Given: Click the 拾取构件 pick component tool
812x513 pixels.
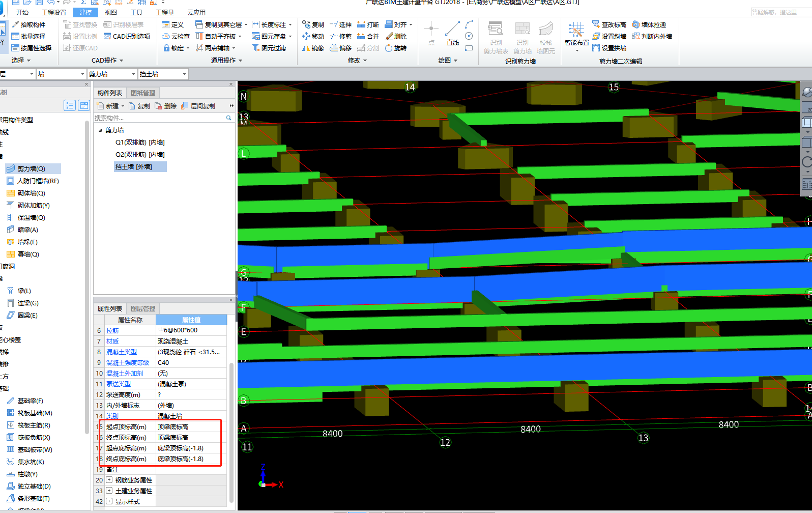Looking at the screenshot, I should [x=28, y=24].
